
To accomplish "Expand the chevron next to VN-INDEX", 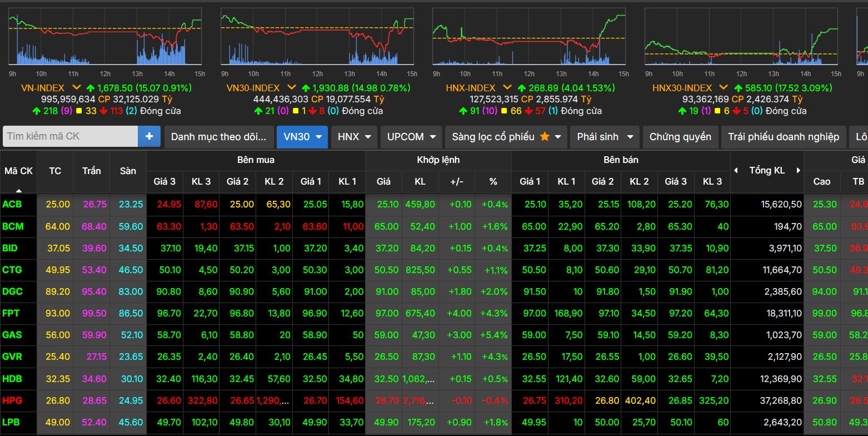I will 77,88.
